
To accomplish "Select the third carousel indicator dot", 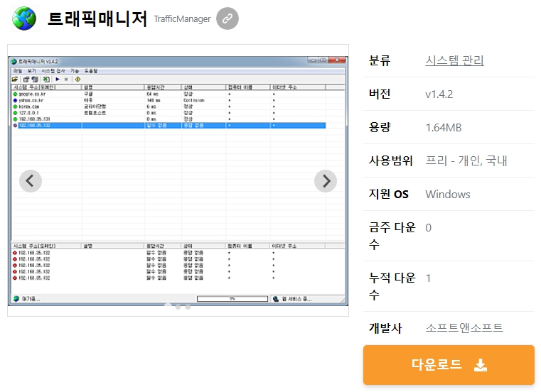I will pyautogui.click(x=188, y=307).
